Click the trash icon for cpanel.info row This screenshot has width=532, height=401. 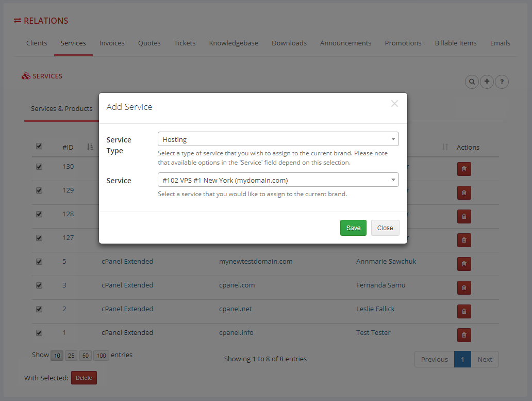463,335
